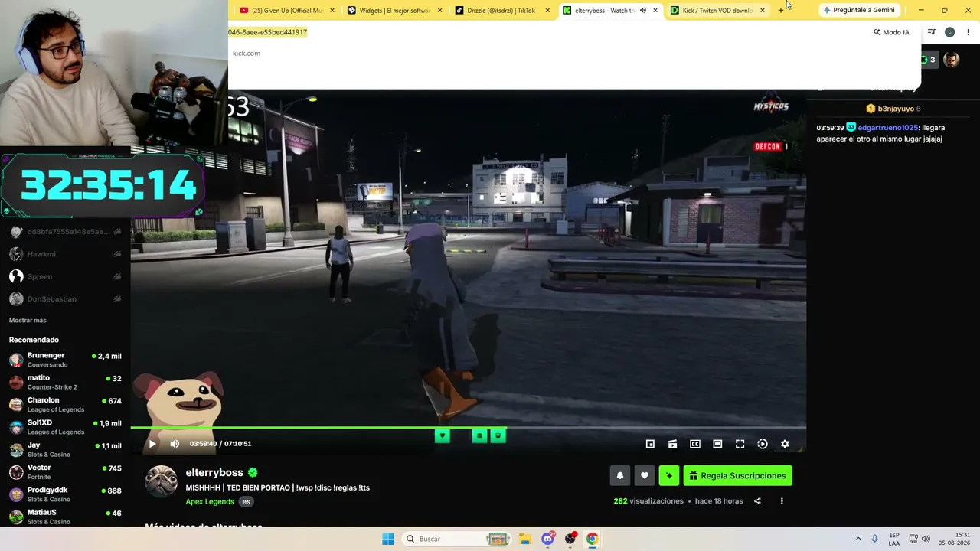Screen dimensions: 980x551
Task: Open Sof1XD recommended channel
Action: [x=65, y=427]
